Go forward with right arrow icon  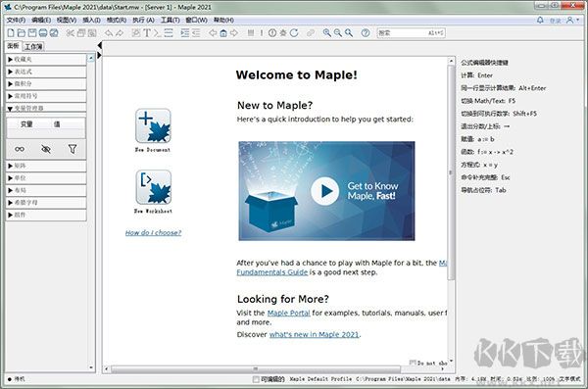coord(234,33)
